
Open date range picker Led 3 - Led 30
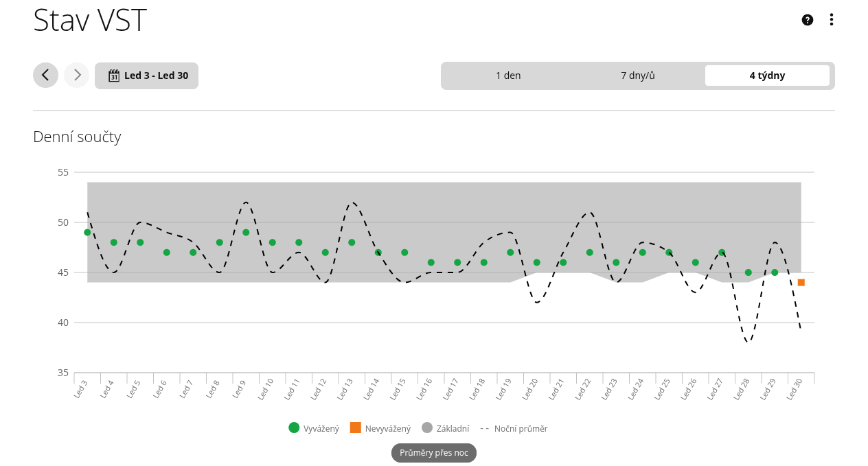pos(147,75)
